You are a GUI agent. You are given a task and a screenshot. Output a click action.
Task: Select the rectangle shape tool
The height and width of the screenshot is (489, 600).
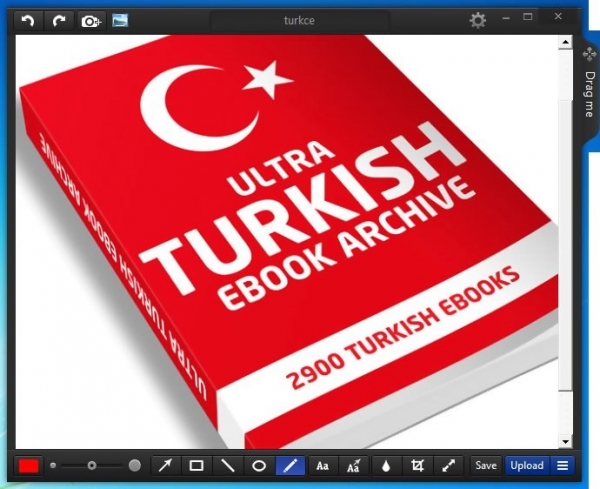[x=197, y=466]
